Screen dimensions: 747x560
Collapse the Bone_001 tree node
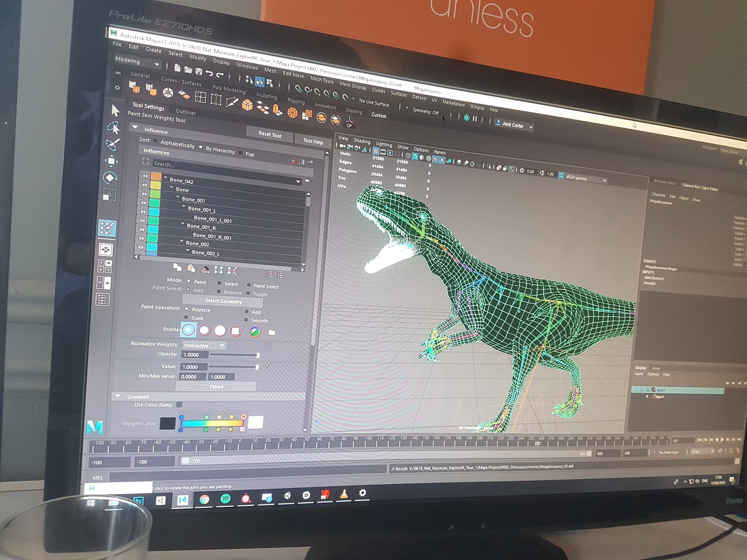pyautogui.click(x=178, y=197)
